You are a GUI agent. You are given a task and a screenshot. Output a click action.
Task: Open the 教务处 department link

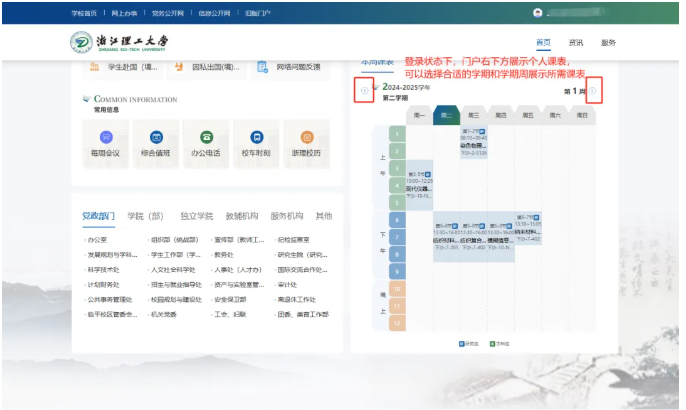coord(224,254)
